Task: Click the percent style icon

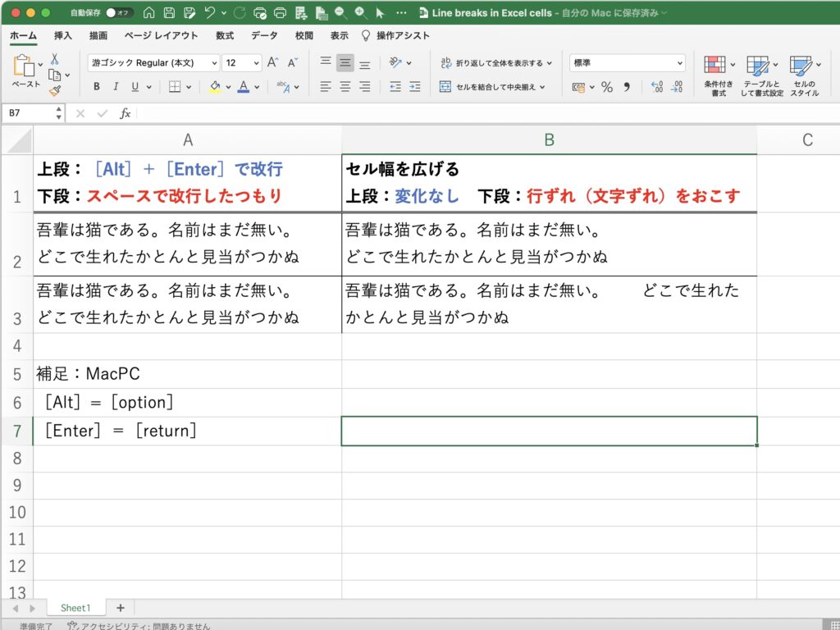Action: click(x=607, y=87)
